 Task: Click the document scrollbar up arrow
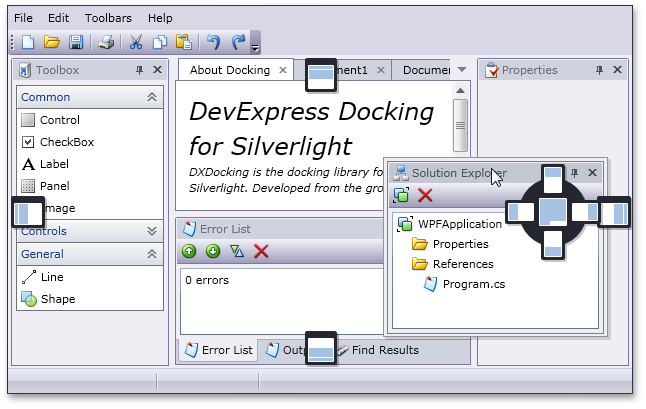460,91
